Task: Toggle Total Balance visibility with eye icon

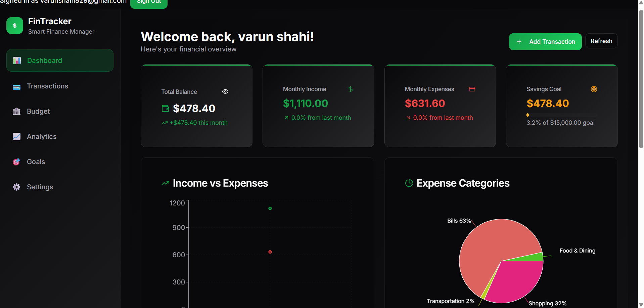Action: [x=225, y=91]
